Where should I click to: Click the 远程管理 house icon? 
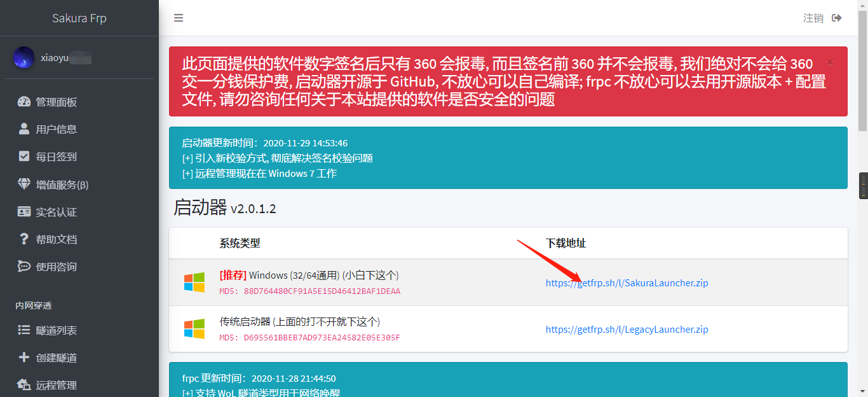(x=24, y=385)
